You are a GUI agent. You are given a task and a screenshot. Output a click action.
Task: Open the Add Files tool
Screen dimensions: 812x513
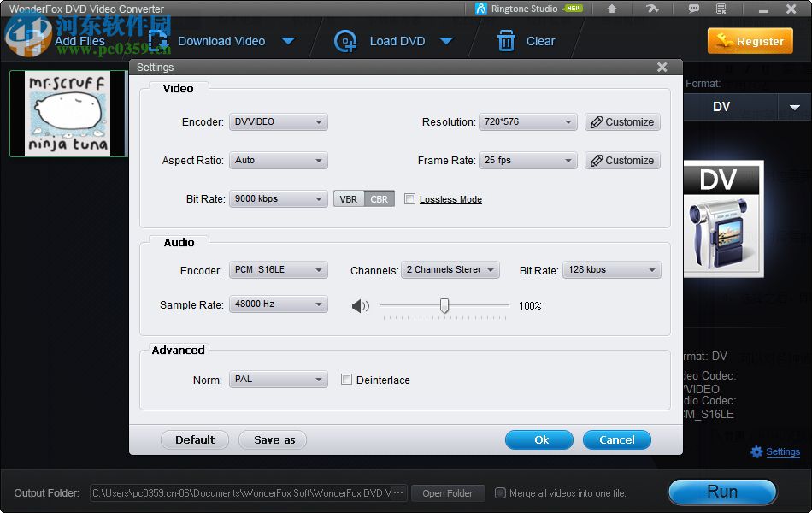pos(79,40)
